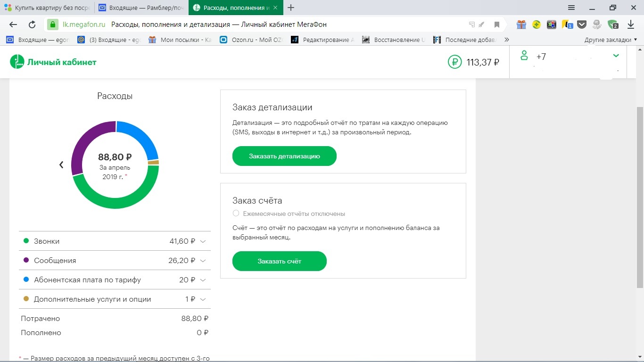Open the Ozon.ru bookmark
This screenshot has width=644, height=362.
251,40
